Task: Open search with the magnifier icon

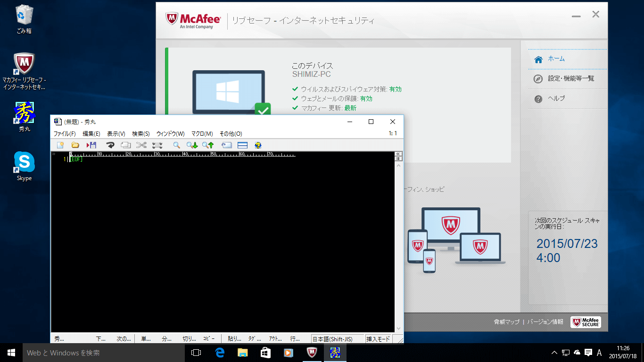Action: (x=177, y=145)
